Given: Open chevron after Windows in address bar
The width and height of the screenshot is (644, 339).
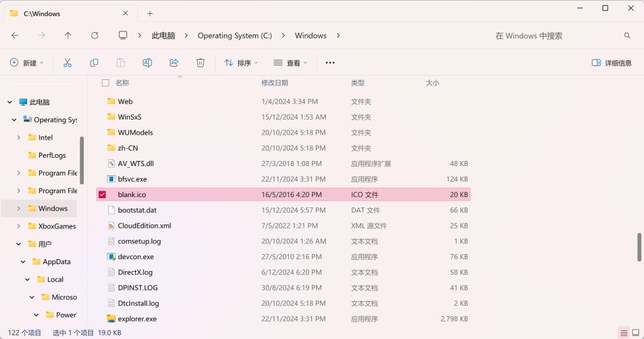Looking at the screenshot, I should [338, 36].
